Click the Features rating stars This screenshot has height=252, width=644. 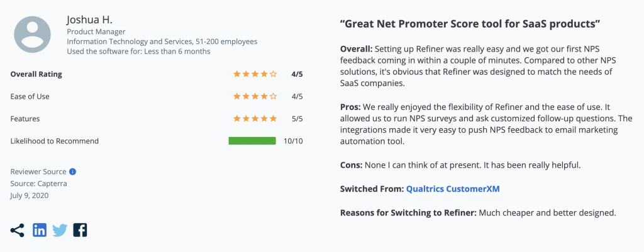pyautogui.click(x=255, y=119)
